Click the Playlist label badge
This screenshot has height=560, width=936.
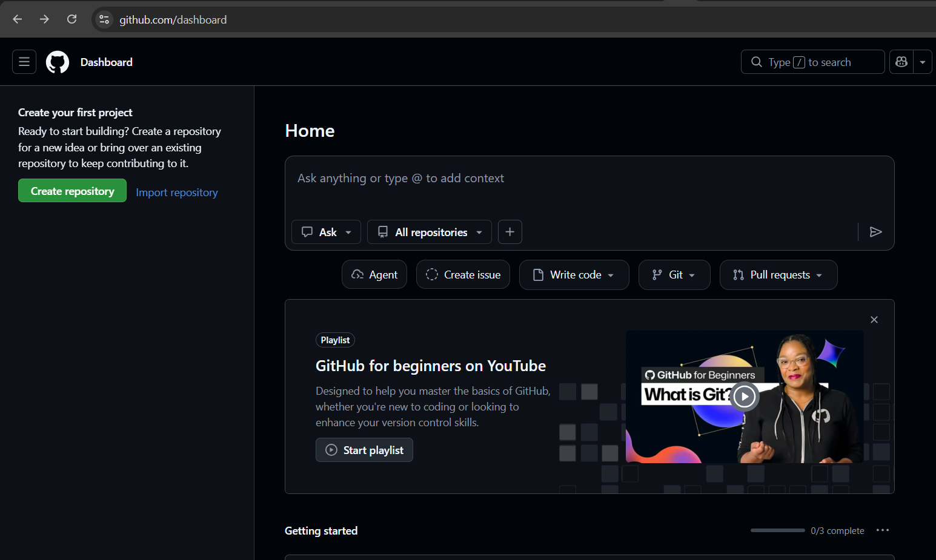pos(335,340)
